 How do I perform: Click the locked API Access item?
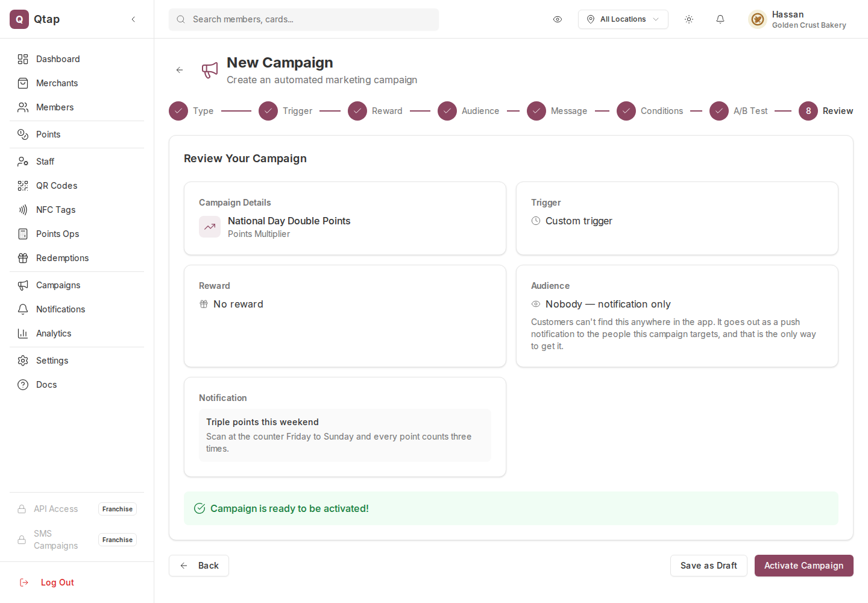pyautogui.click(x=77, y=509)
